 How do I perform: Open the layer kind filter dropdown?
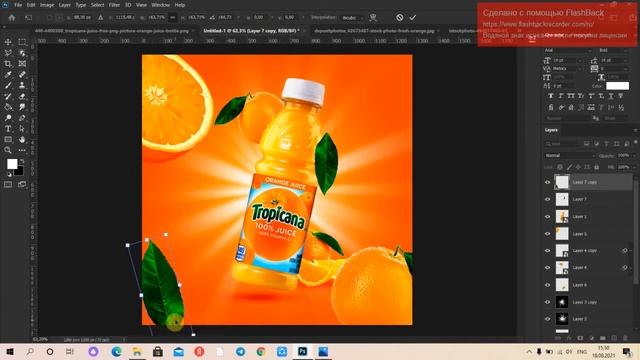pos(562,144)
